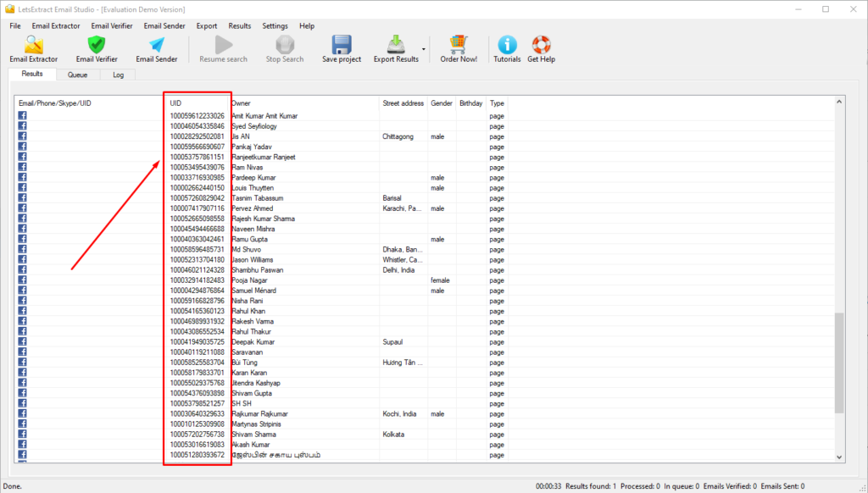The height and width of the screenshot is (493, 868).
Task: Sort by the Type column header
Action: [497, 103]
